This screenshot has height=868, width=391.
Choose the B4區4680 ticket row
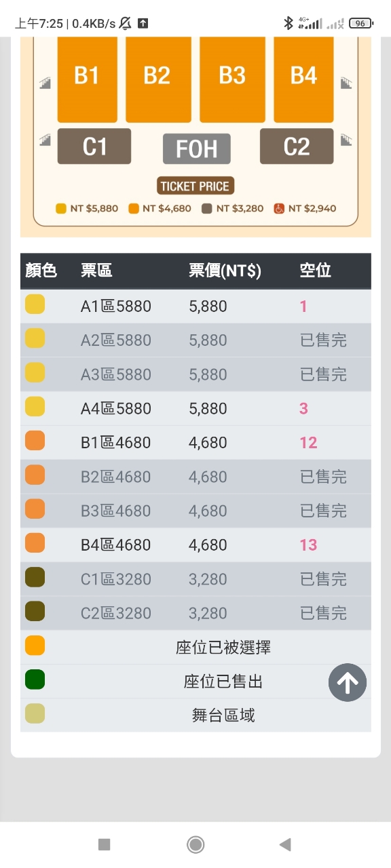(x=195, y=545)
